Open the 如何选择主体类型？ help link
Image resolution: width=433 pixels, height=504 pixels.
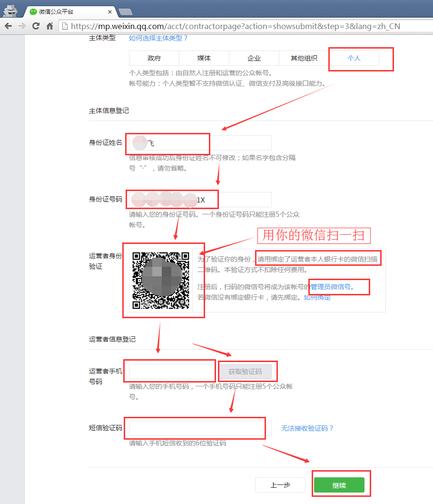(158, 38)
